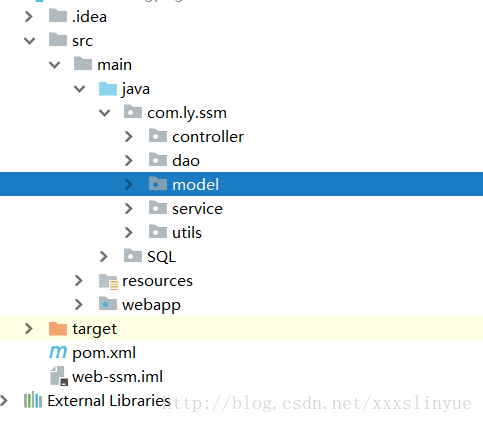Viewport: 483px width, 423px height.
Task: Click the resources folder icon
Action: 108,281
